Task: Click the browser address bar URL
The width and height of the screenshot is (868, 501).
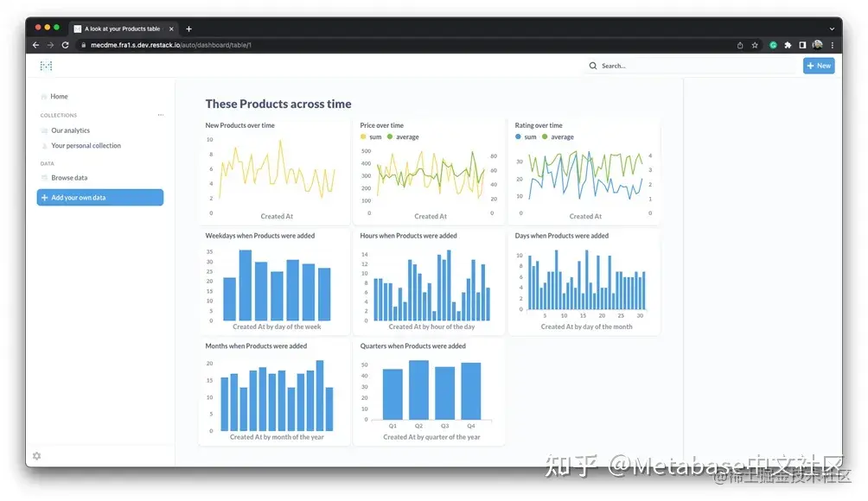Action: (171, 45)
